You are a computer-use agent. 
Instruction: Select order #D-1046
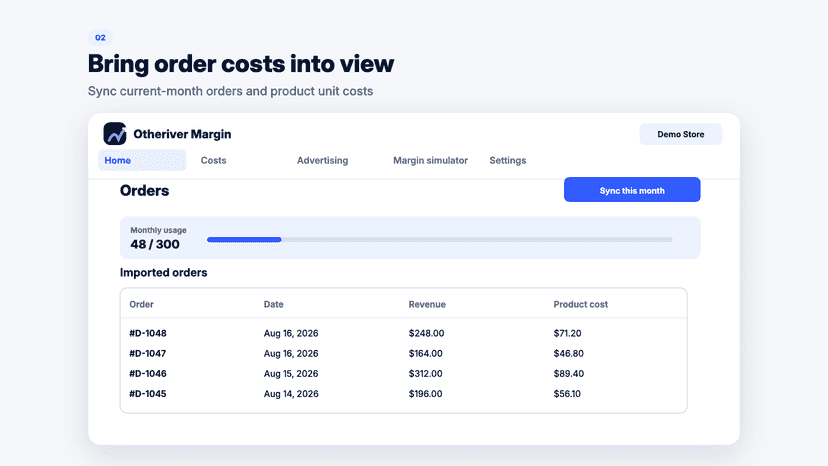[148, 374]
